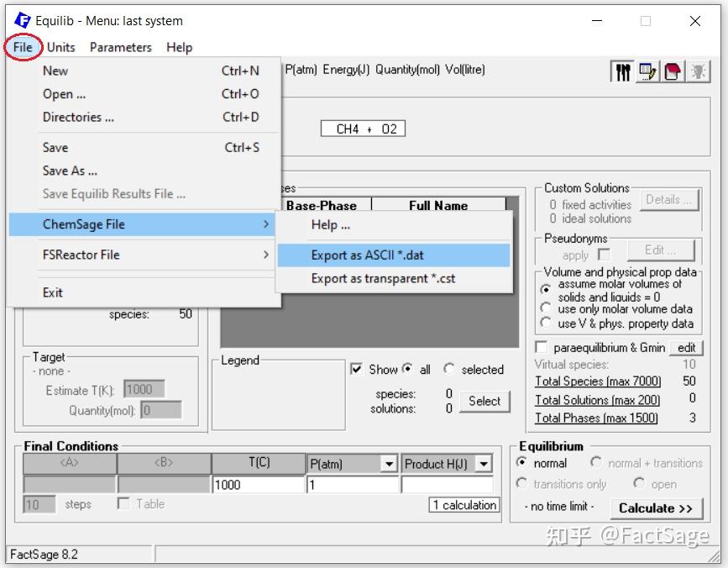Select Export as ASCII *.dat
This screenshot has height=568, width=728.
(394, 255)
